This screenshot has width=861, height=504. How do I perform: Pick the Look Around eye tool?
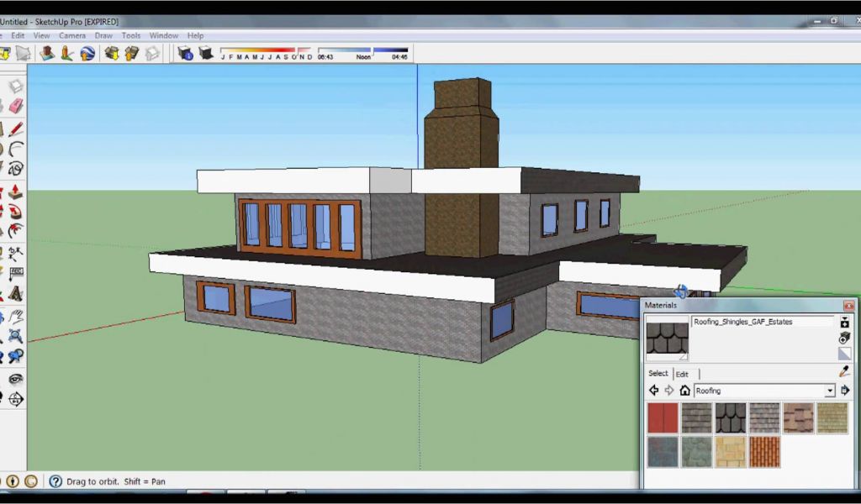(15, 378)
